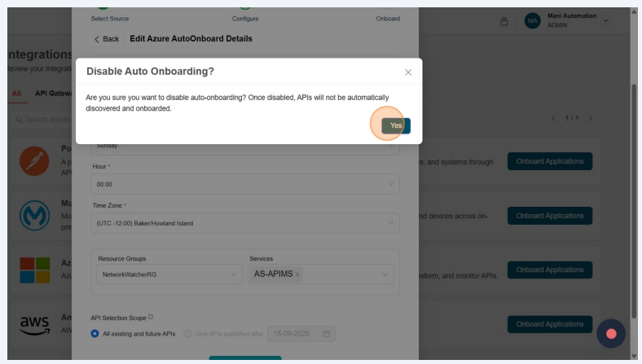The height and width of the screenshot is (364, 642).
Task: Expand the Time Zone dropdown
Action: pos(245,223)
